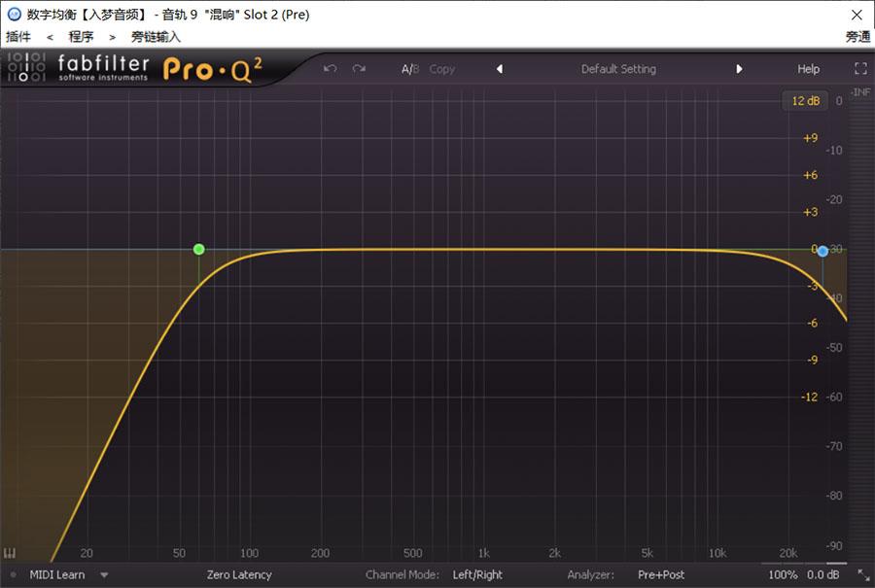The image size is (875, 588).
Task: Click the Copy button
Action: [x=441, y=69]
